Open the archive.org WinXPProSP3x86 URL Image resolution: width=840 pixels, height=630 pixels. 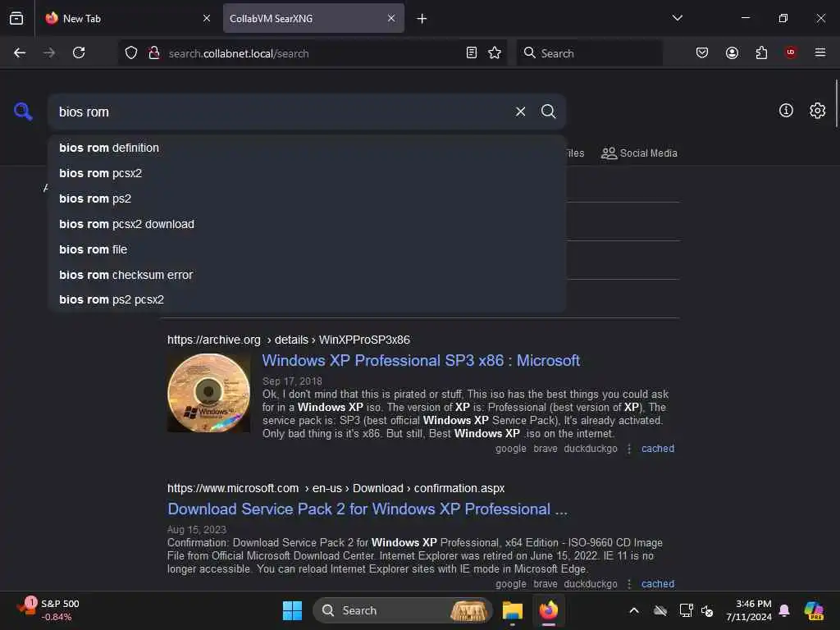click(288, 340)
